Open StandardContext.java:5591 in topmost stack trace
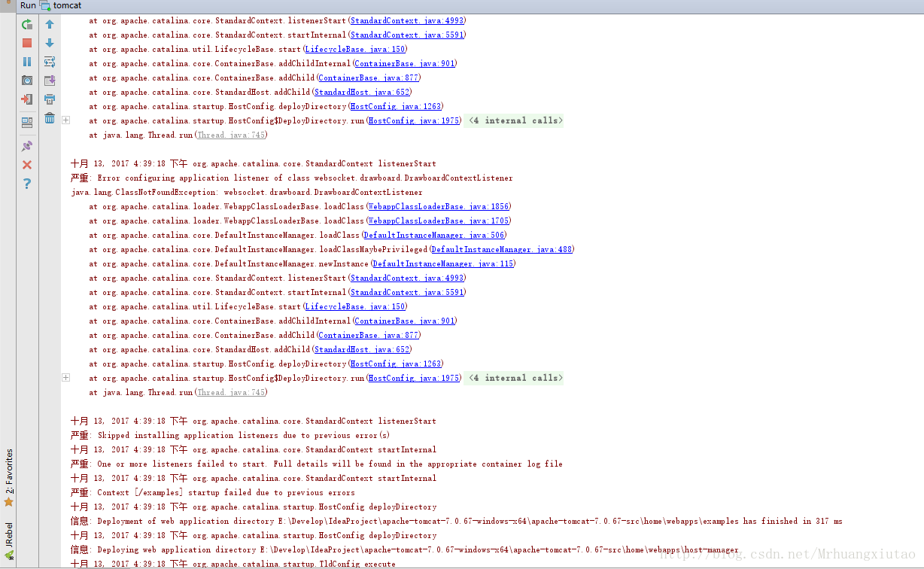Image resolution: width=924 pixels, height=569 pixels. coord(407,35)
